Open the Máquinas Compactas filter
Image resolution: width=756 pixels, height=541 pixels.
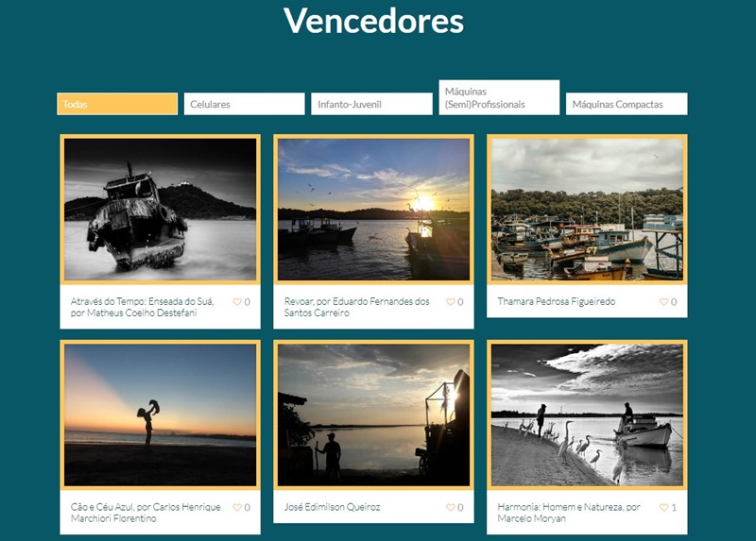tap(627, 104)
